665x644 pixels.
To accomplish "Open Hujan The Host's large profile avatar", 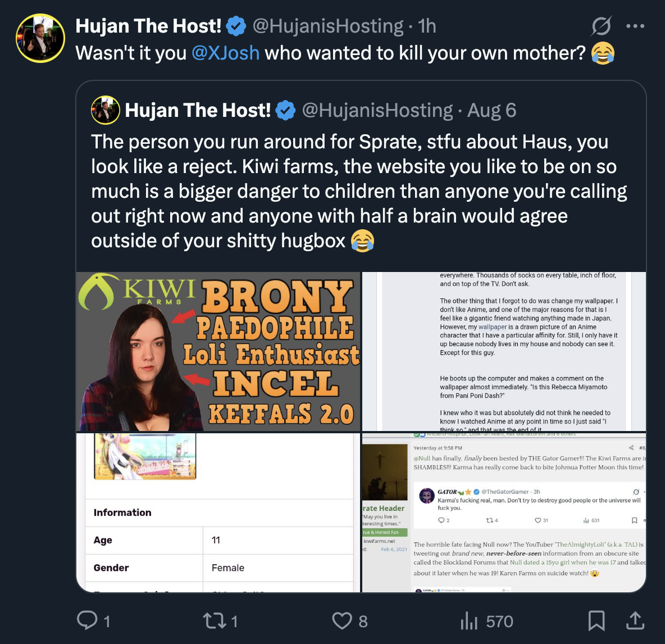I will [x=40, y=38].
